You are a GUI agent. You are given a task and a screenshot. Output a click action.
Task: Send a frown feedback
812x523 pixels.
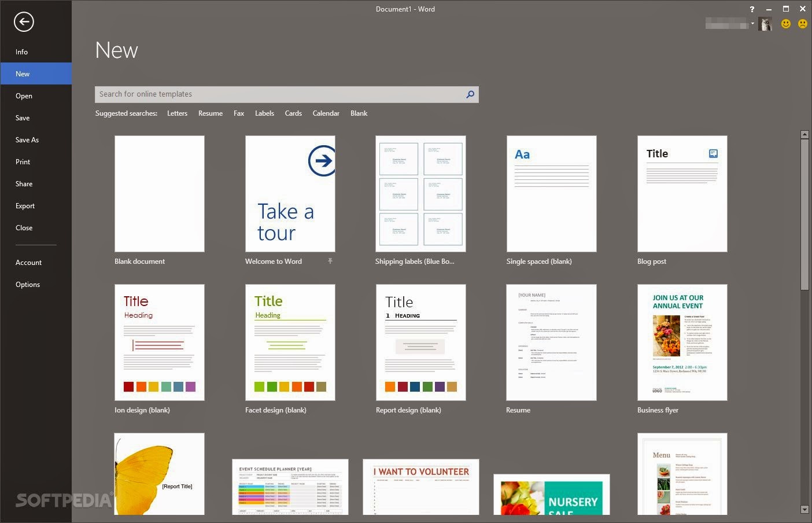coord(803,24)
